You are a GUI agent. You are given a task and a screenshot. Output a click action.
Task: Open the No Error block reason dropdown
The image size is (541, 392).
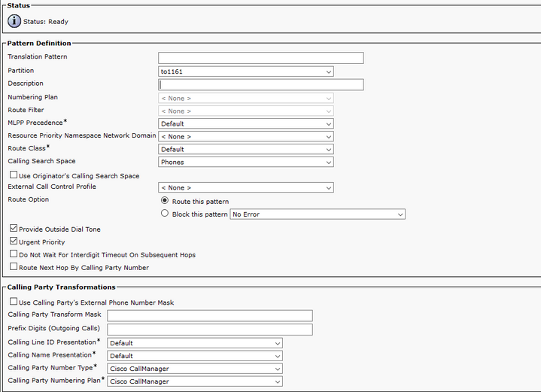pyautogui.click(x=318, y=214)
